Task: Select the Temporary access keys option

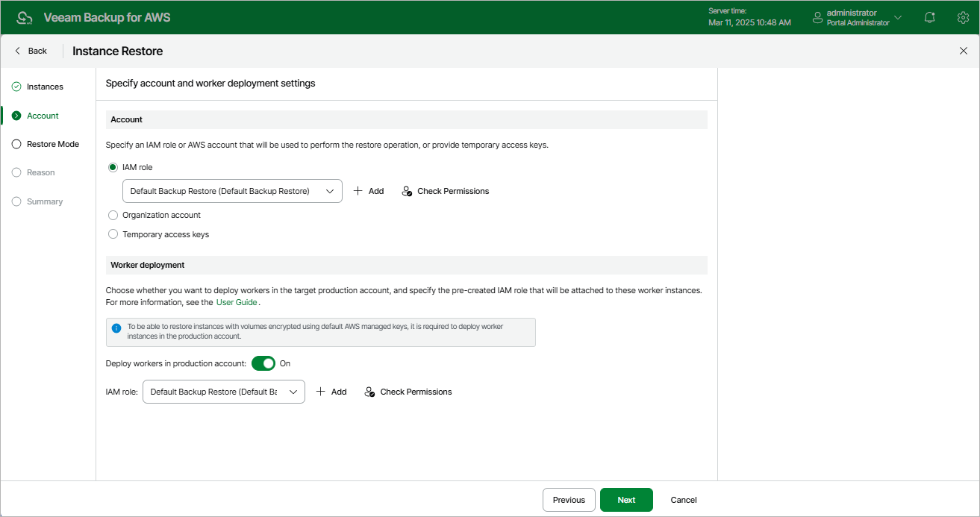Action: coord(113,234)
